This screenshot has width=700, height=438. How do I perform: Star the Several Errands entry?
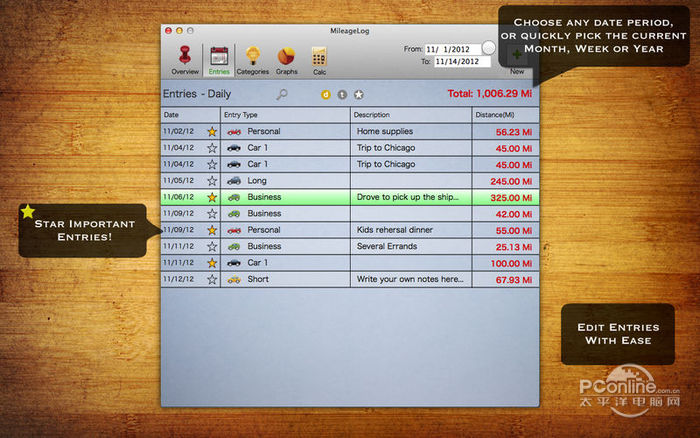212,246
